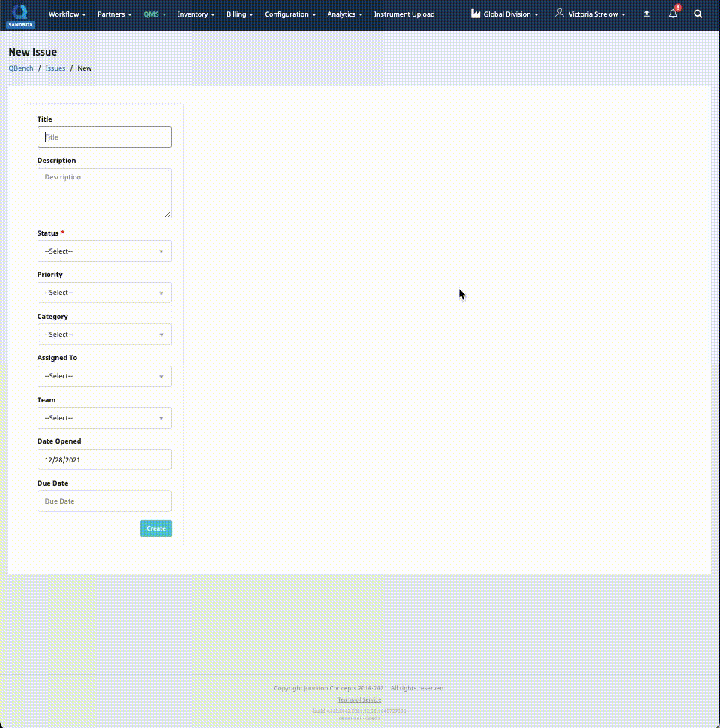Click the Description resize handle corner
Image resolution: width=720 pixels, height=728 pixels.
tap(168, 215)
